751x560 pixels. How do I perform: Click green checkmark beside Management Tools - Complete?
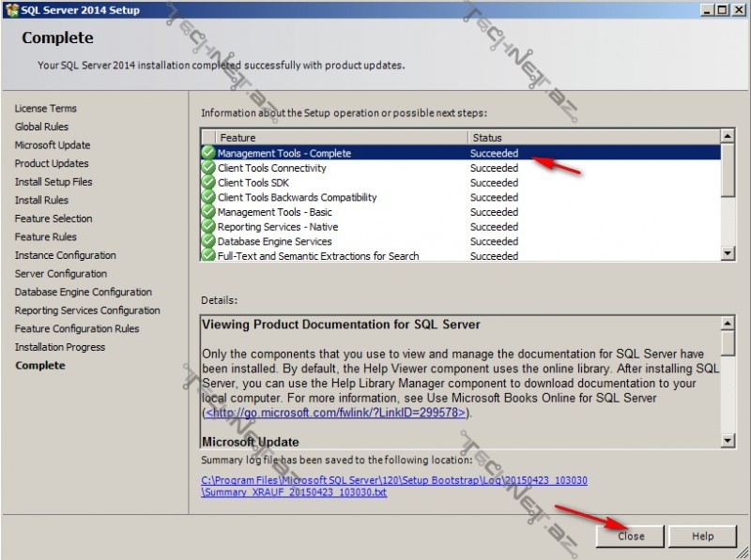pos(208,153)
